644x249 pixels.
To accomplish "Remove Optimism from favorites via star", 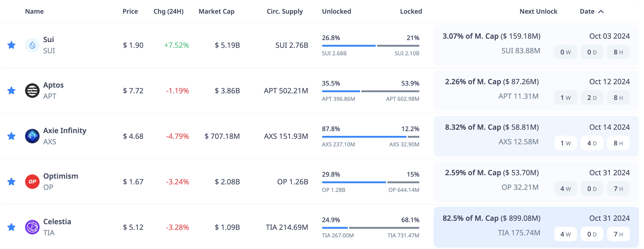I will click(11, 182).
